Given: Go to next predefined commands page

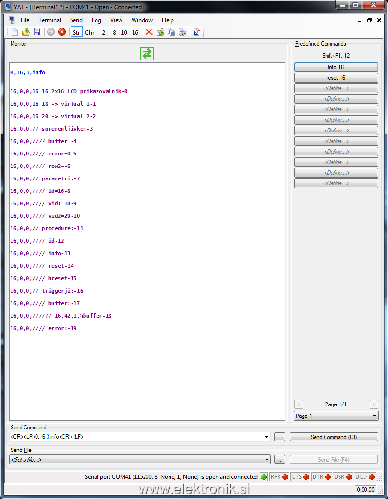Looking at the screenshot, I should tap(374, 404).
